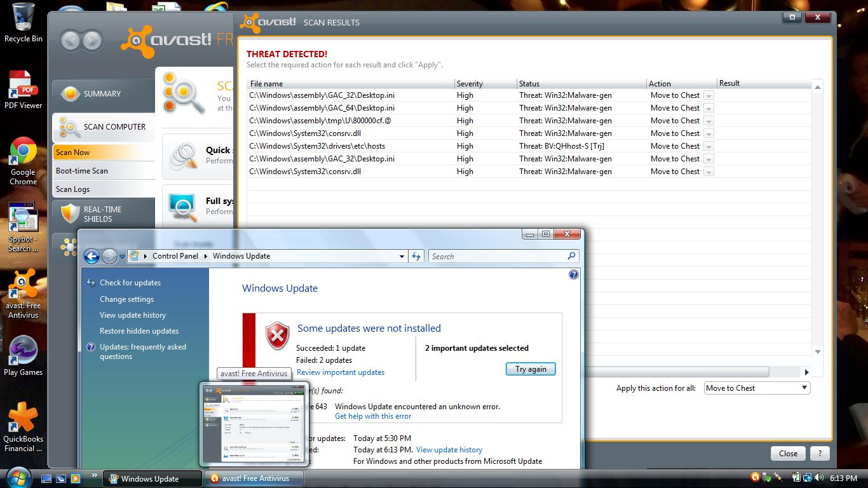
Task: Click the green-check tray icon
Action: tap(766, 478)
